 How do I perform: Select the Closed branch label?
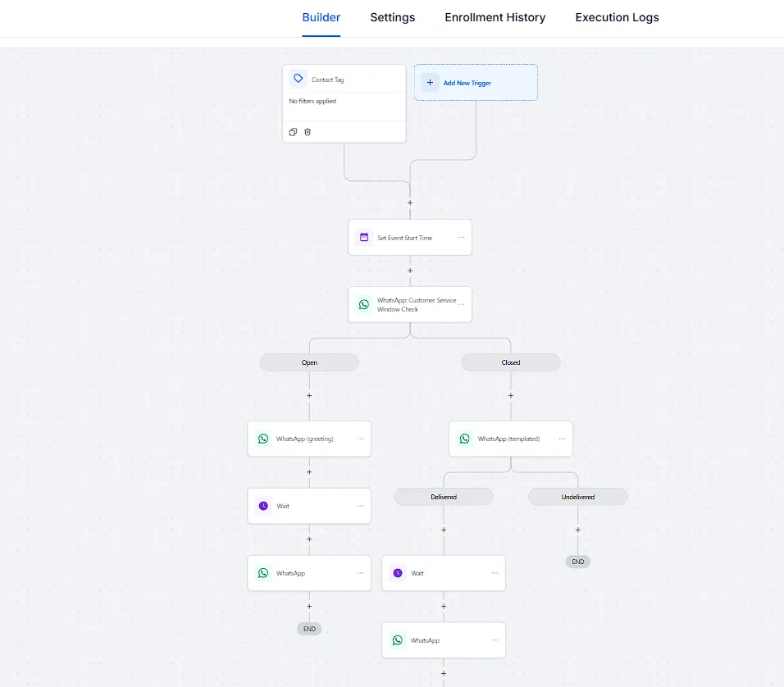click(511, 362)
